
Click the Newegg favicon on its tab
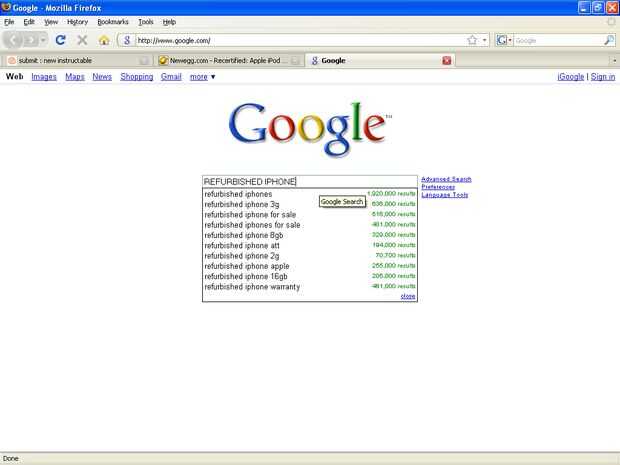163,60
